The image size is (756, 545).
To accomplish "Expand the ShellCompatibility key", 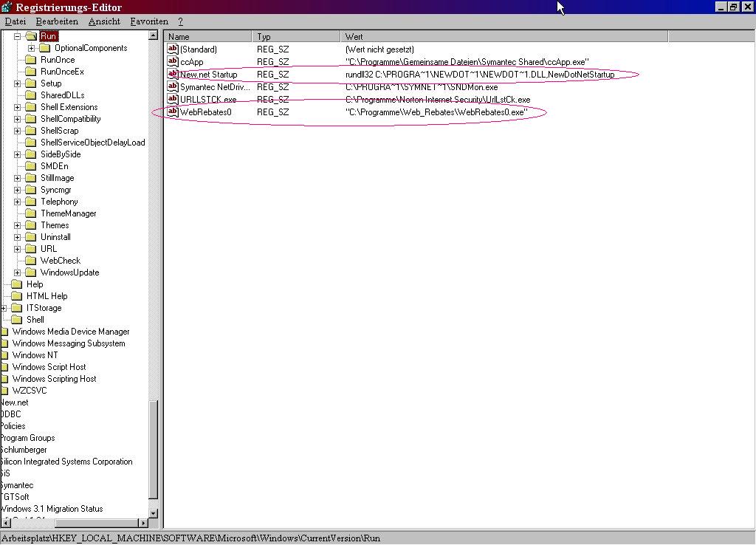I will click(x=18, y=119).
